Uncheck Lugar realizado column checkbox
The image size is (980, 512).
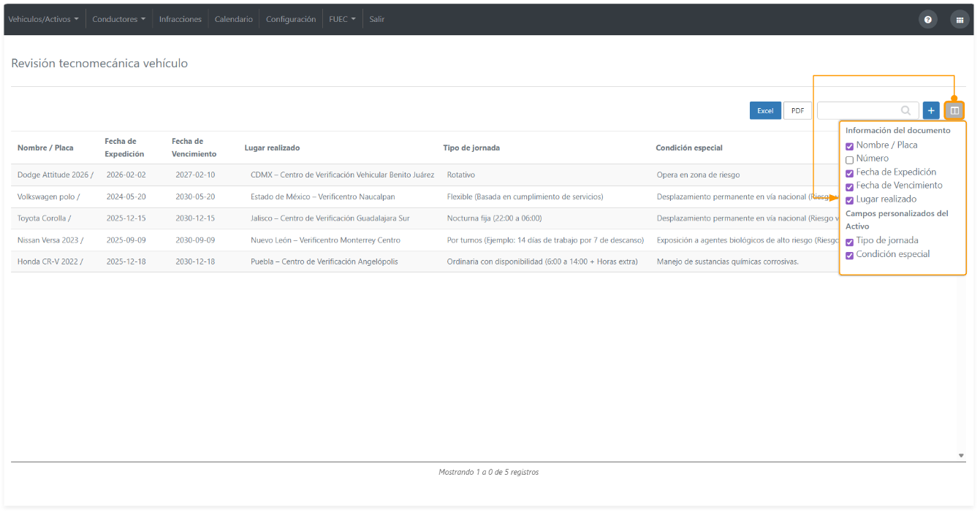pos(849,200)
